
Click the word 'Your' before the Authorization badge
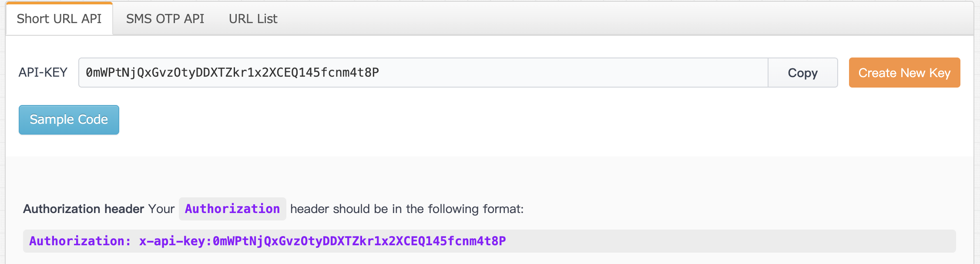point(161,209)
